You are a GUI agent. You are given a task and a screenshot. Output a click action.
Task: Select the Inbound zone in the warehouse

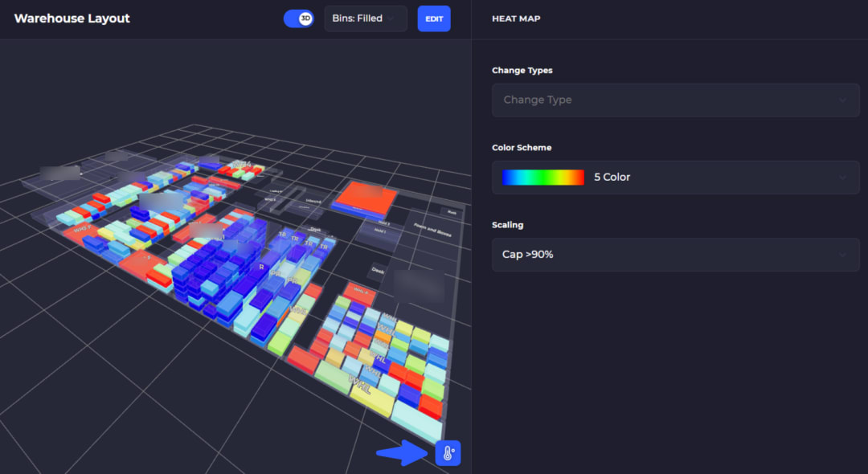(x=313, y=201)
